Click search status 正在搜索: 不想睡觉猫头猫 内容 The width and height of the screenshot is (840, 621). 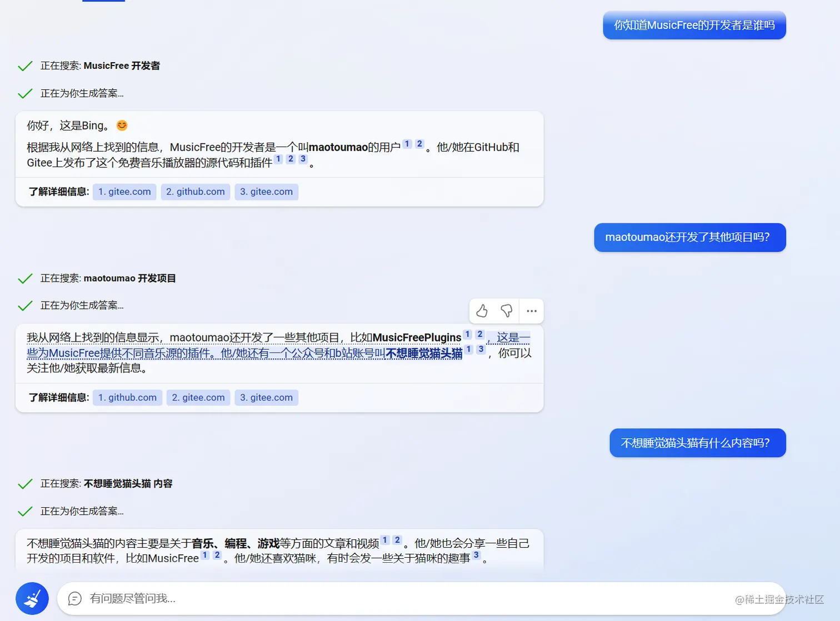(106, 484)
